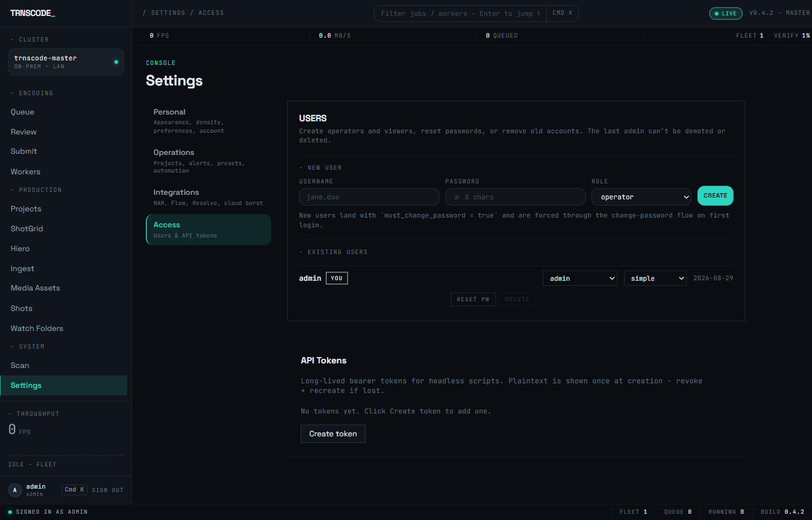This screenshot has width=812, height=520.
Task: Click the TRNSCODE logo
Action: pos(32,13)
